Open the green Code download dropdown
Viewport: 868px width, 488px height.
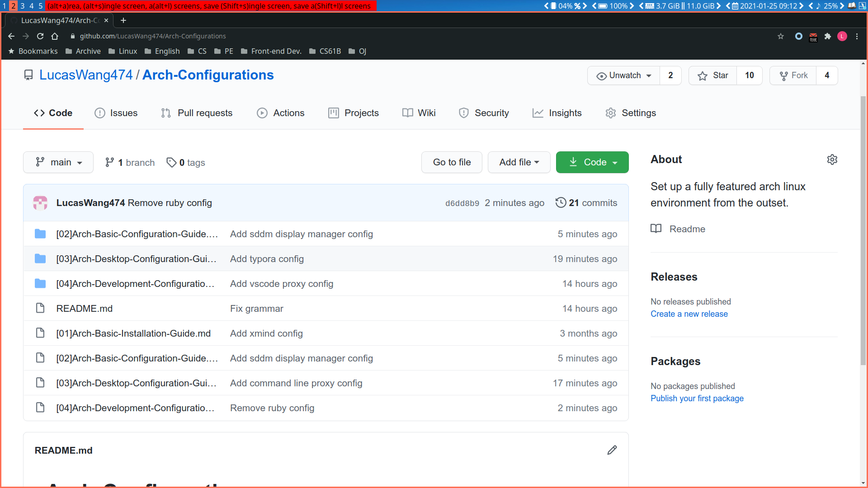pos(592,162)
